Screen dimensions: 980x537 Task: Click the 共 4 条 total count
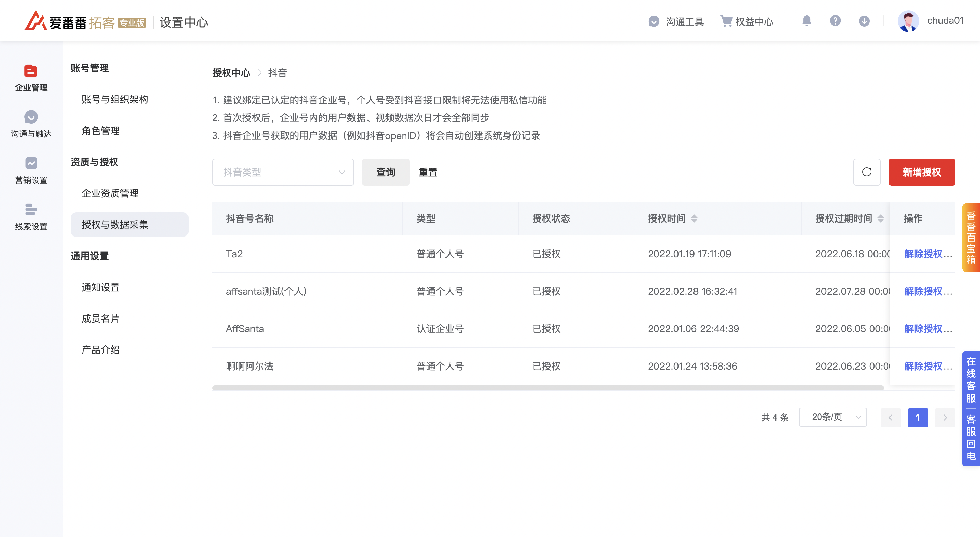774,418
